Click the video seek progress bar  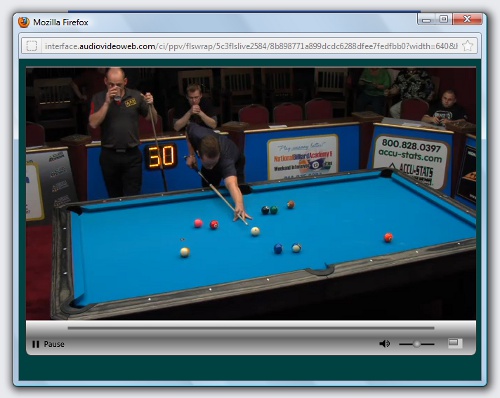[x=251, y=328]
